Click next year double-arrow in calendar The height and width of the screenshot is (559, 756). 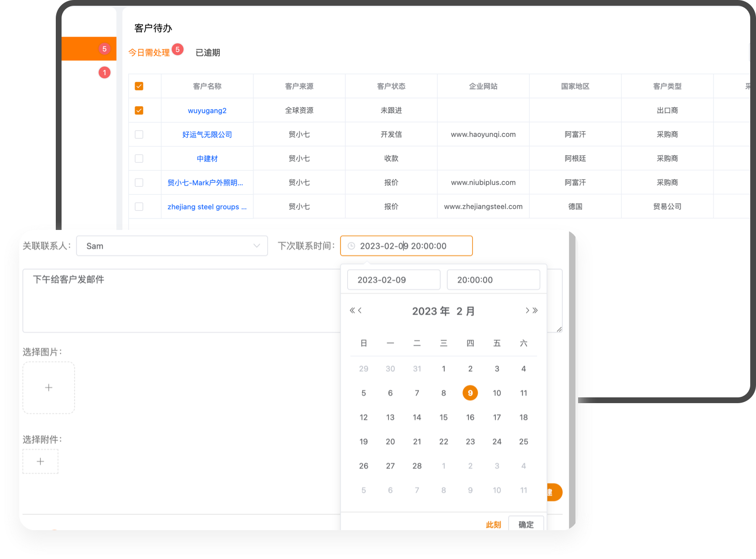[x=535, y=311]
